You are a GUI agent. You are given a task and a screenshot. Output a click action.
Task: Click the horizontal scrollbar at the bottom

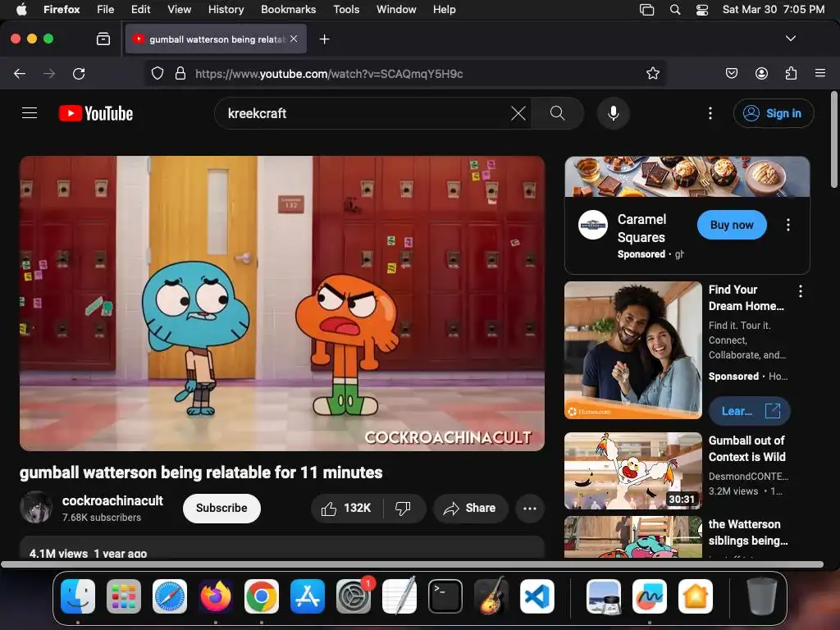pos(412,564)
